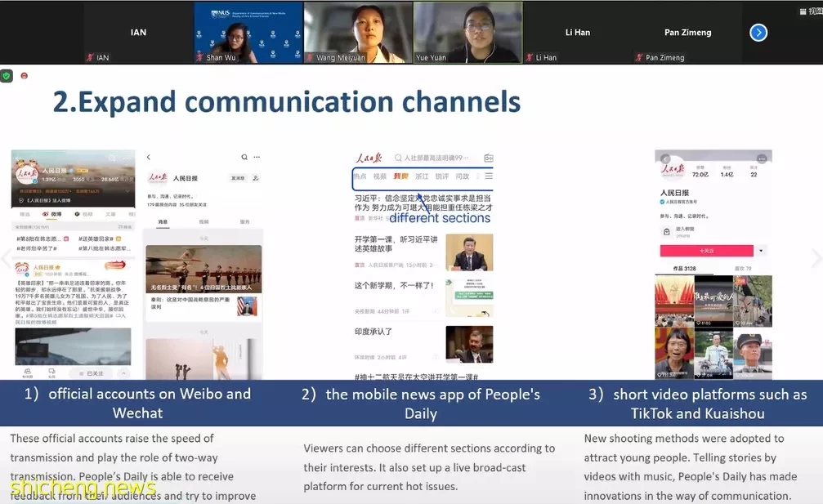The width and height of the screenshot is (823, 504).
Task: Click the next slide arrow at right edge
Action: [816, 258]
